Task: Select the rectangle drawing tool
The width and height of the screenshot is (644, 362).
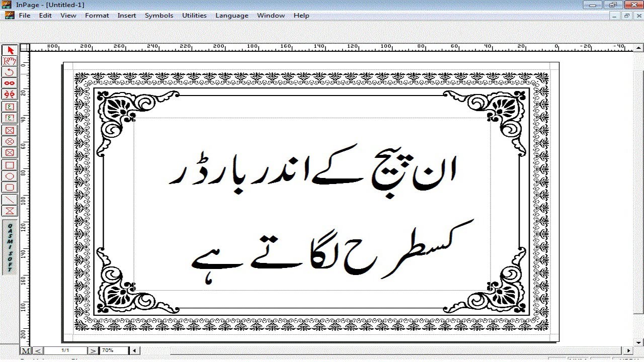Action: (10, 165)
